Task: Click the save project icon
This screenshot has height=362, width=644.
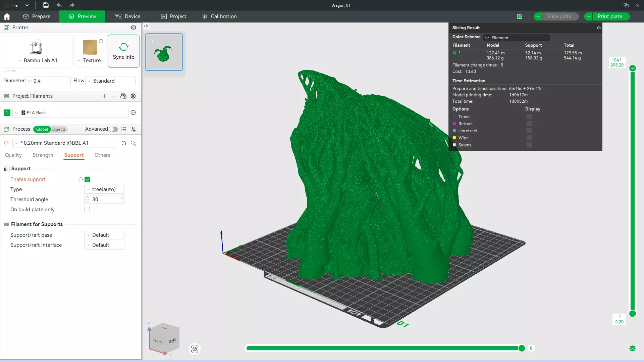Action: pyautogui.click(x=46, y=5)
